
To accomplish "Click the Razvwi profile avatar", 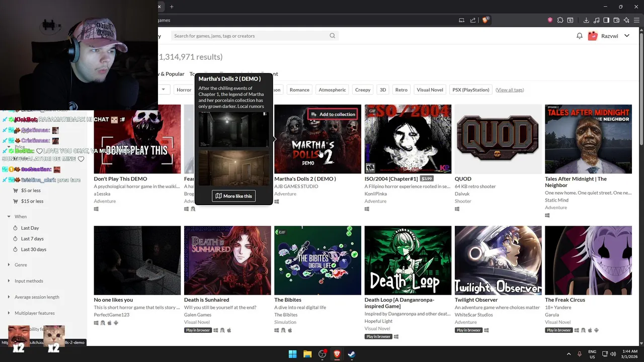I will tap(592, 36).
